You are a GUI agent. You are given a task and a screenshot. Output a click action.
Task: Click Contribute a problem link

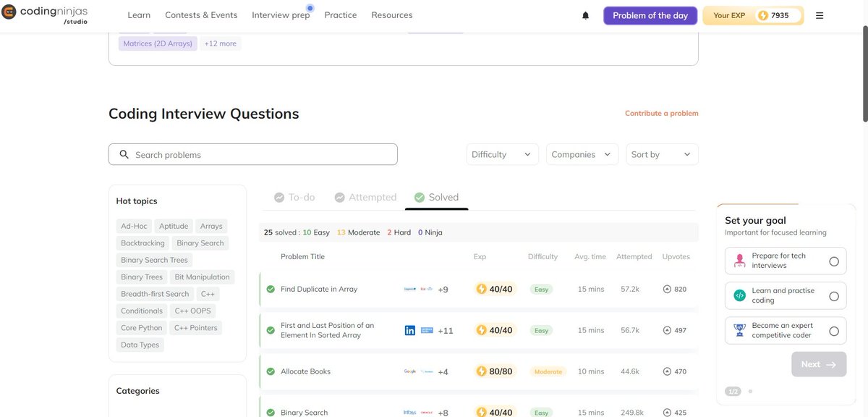(x=662, y=114)
